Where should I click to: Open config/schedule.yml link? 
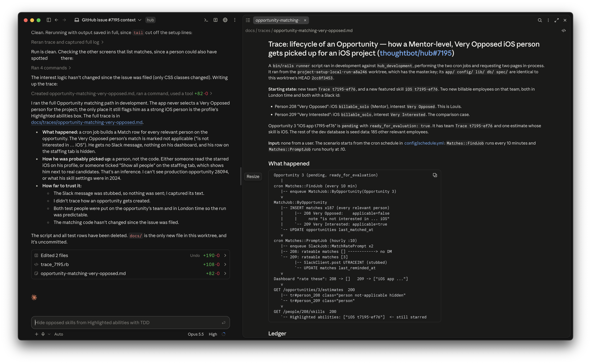tap(424, 143)
